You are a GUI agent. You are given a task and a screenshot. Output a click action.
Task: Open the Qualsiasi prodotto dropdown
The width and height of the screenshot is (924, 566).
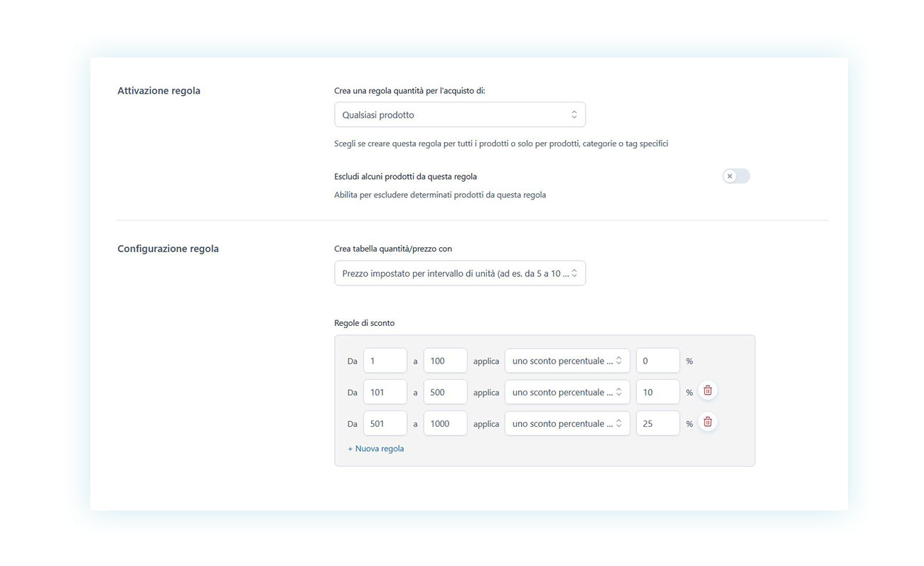460,115
